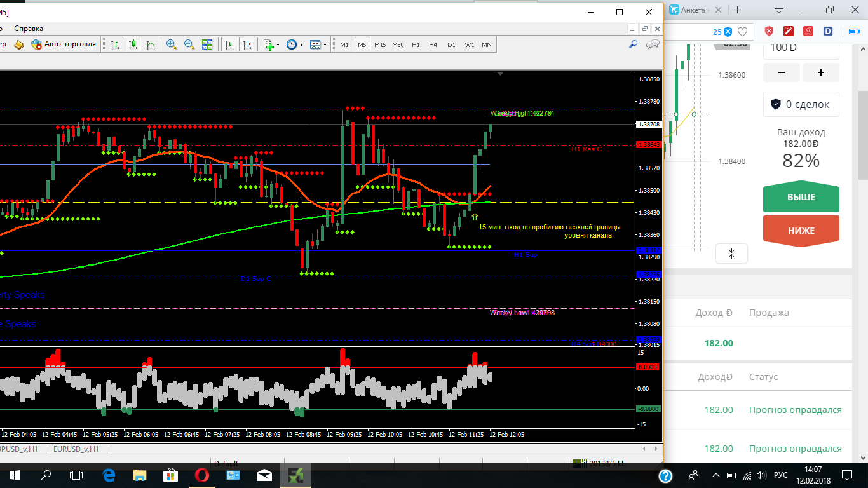The image size is (868, 488).
Task: Click the blue shield ad-blocker icon
Action: pyautogui.click(x=728, y=32)
